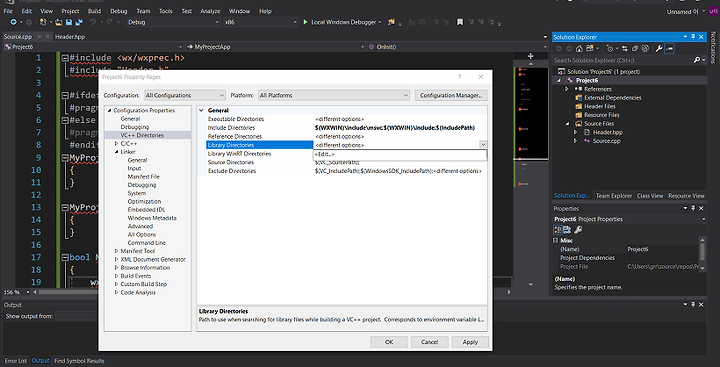Open the Debug menu

(118, 11)
